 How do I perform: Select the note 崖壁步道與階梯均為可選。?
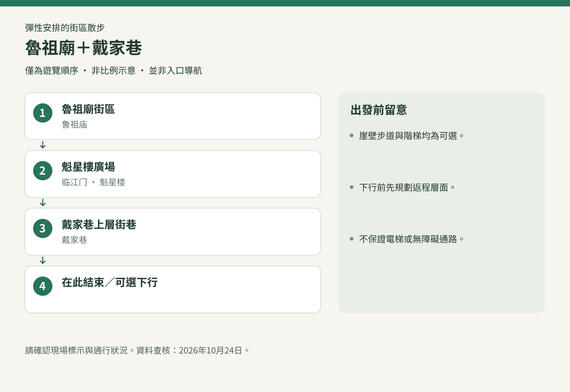[411, 136]
